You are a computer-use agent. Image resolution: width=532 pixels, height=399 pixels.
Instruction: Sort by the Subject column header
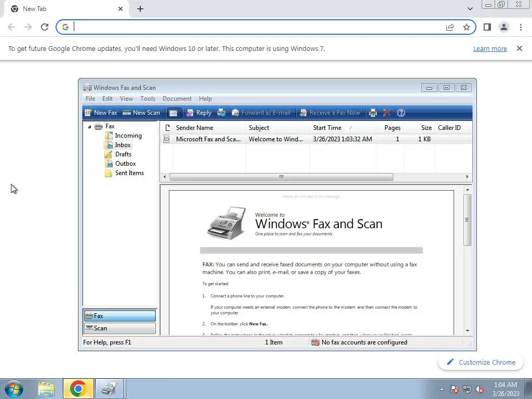[x=277, y=128]
